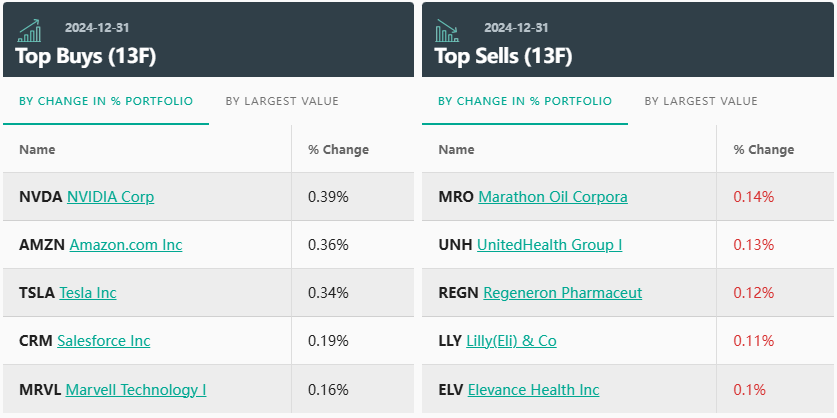Open the Elevance Health Inc link

[x=533, y=389]
